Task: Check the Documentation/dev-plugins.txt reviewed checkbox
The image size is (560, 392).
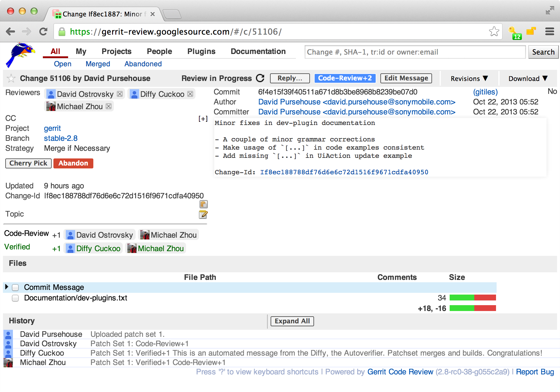Action: [x=15, y=298]
